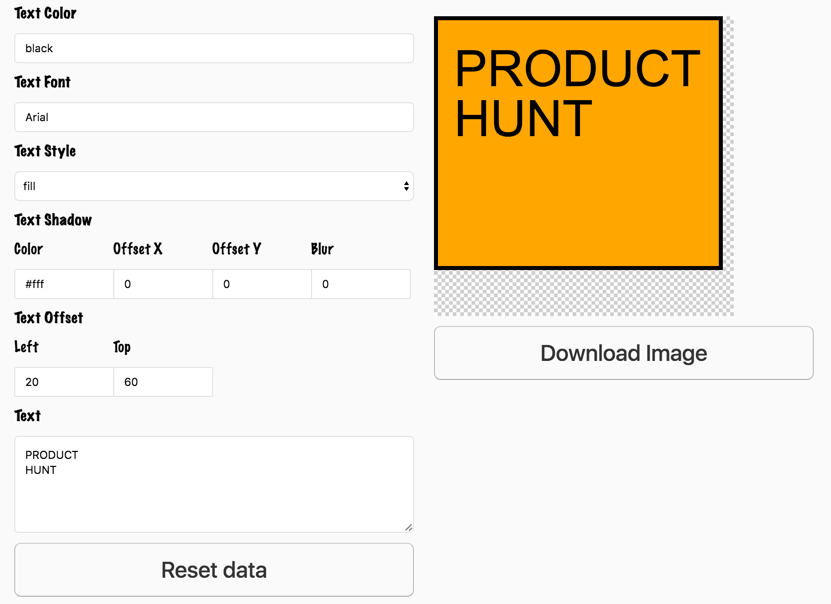This screenshot has height=604, width=831.
Task: Click the textarea resize handle
Action: 408,527
